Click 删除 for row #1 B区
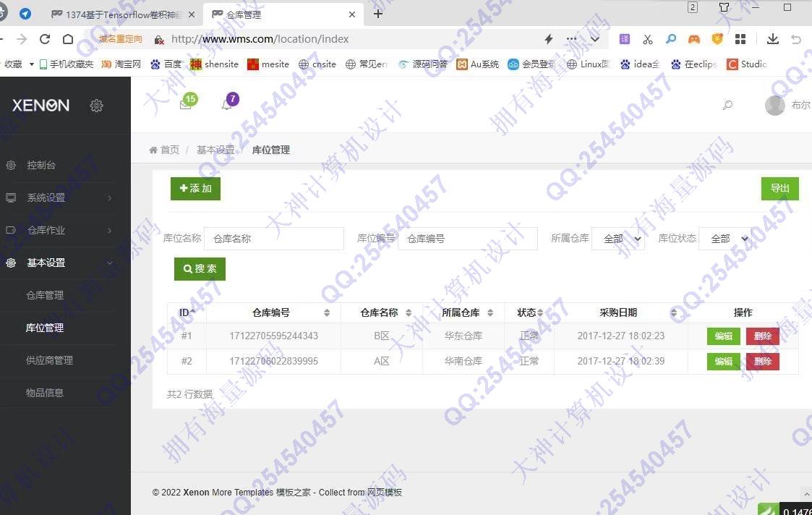Screen dimensions: 812x515 (x=762, y=336)
